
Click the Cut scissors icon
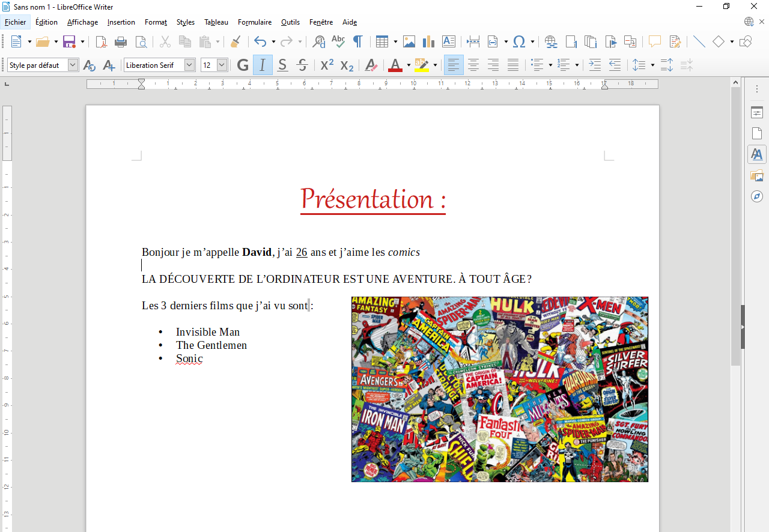[x=165, y=41]
